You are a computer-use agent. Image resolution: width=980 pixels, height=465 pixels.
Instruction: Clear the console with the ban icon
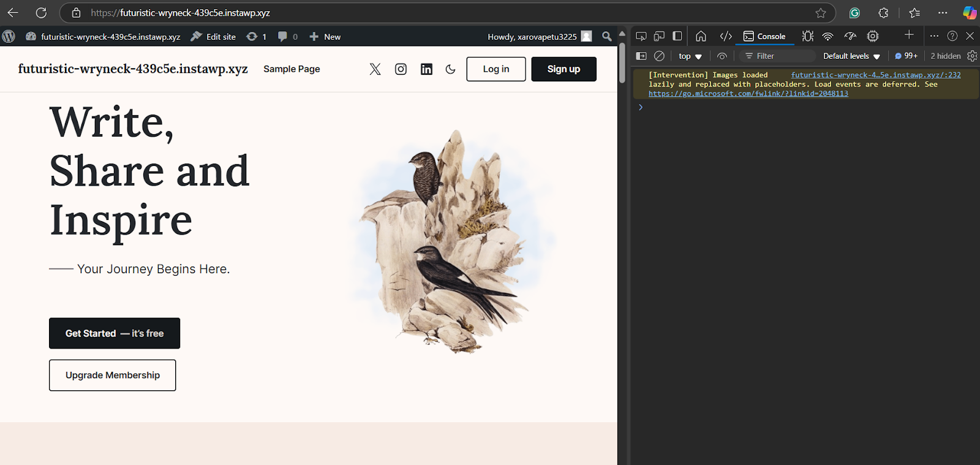pos(659,56)
